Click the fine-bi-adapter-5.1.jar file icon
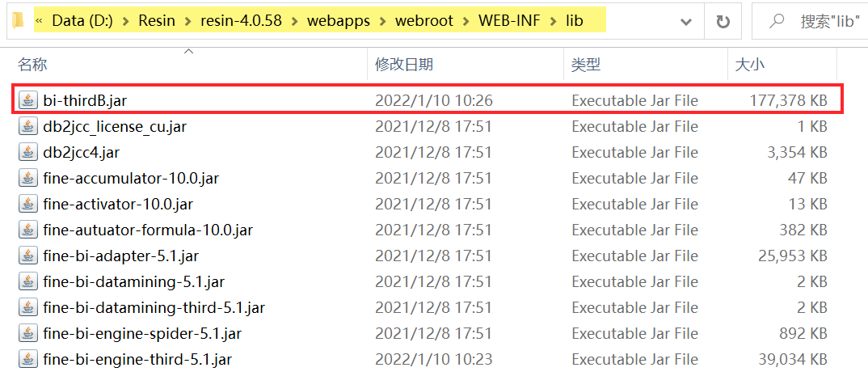Screen dimensions: 868x376 point(28,256)
